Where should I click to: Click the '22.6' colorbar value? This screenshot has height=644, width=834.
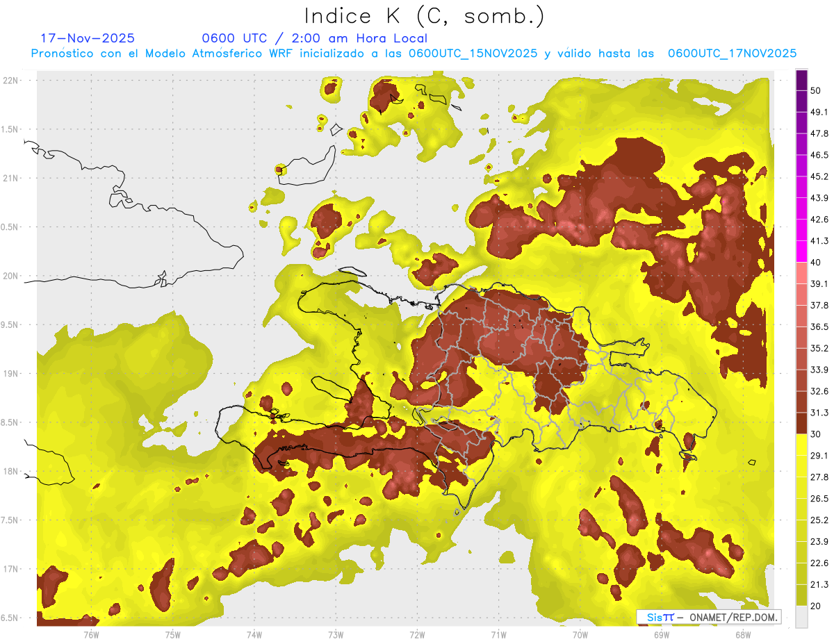[819, 564]
